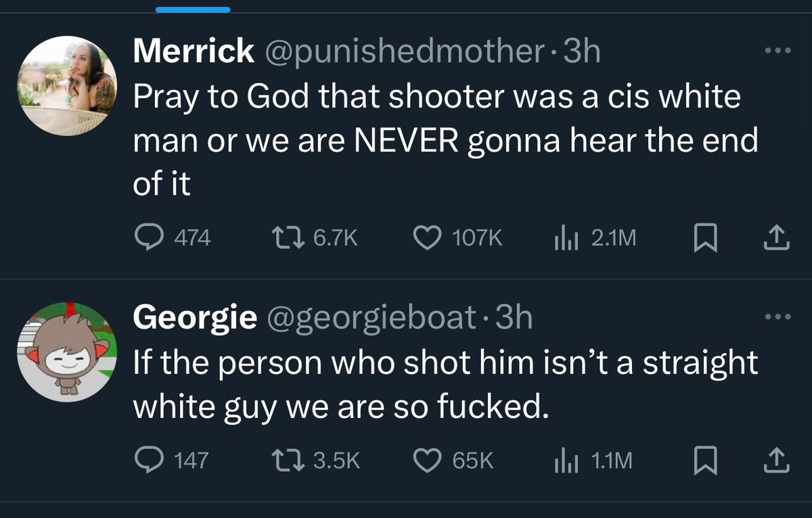Bookmark Merrick's tweet

(705, 237)
